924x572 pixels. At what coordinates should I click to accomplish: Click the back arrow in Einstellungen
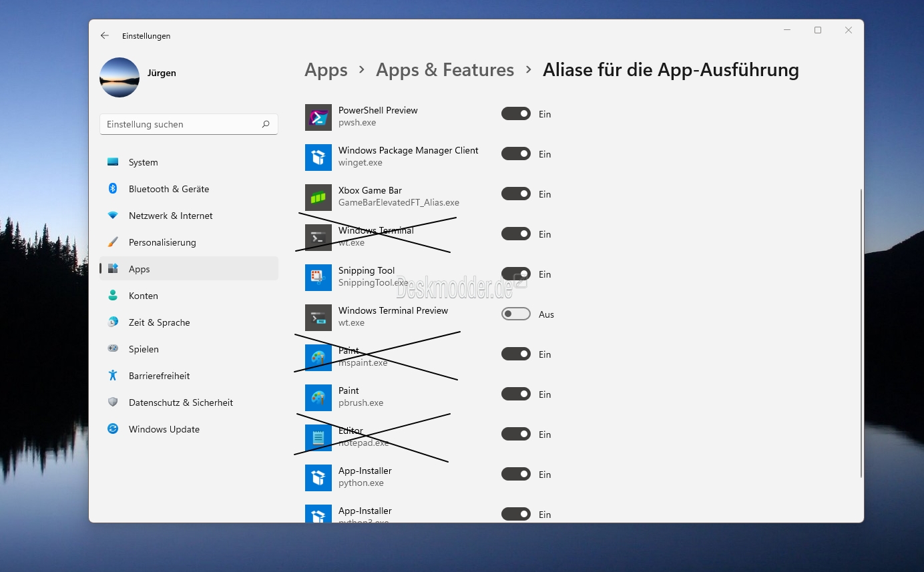coord(105,35)
